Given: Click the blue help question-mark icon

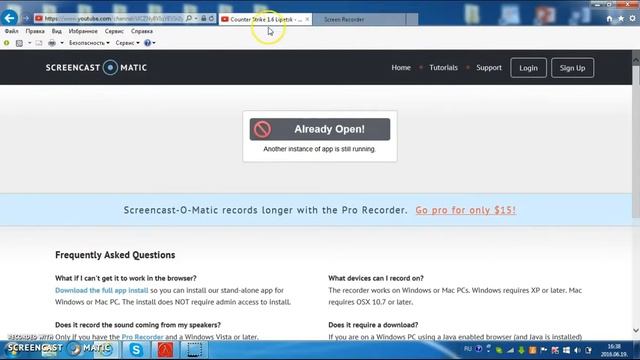Looking at the screenshot, I should [147, 43].
